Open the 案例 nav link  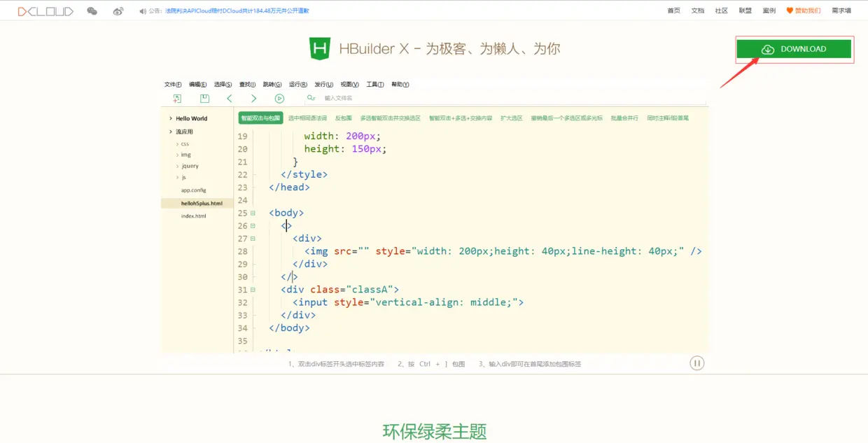point(769,10)
